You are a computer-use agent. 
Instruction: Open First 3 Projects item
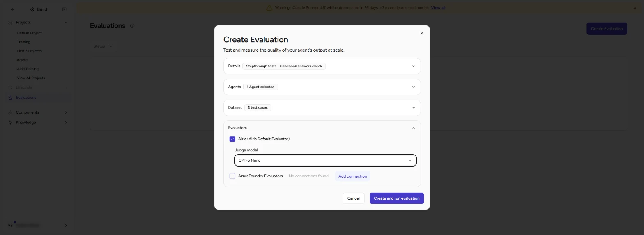(x=30, y=51)
